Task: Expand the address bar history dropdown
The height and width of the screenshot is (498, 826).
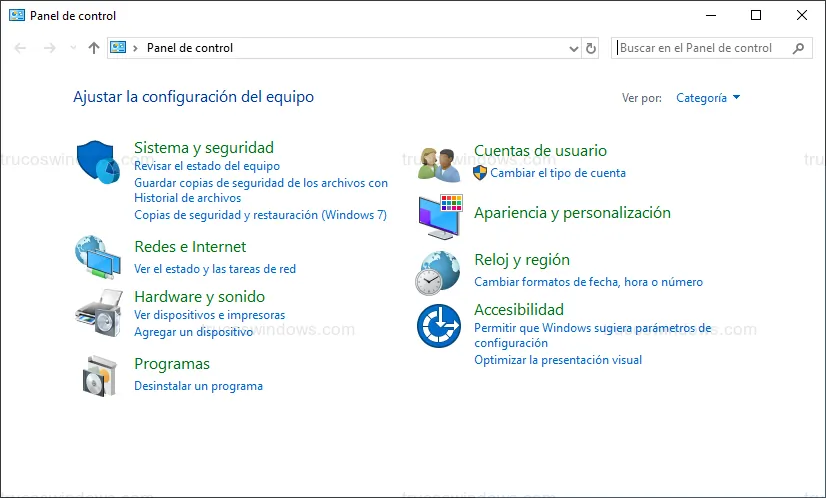Action: point(573,48)
